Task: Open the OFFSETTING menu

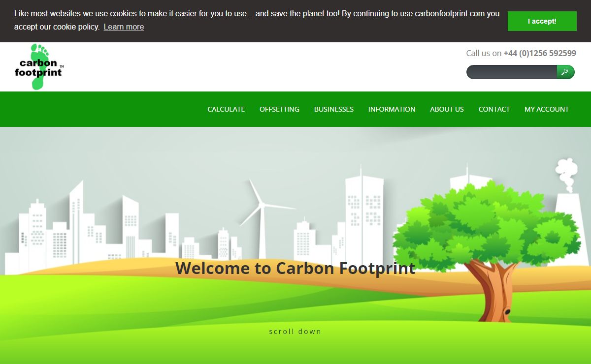Action: (279, 109)
